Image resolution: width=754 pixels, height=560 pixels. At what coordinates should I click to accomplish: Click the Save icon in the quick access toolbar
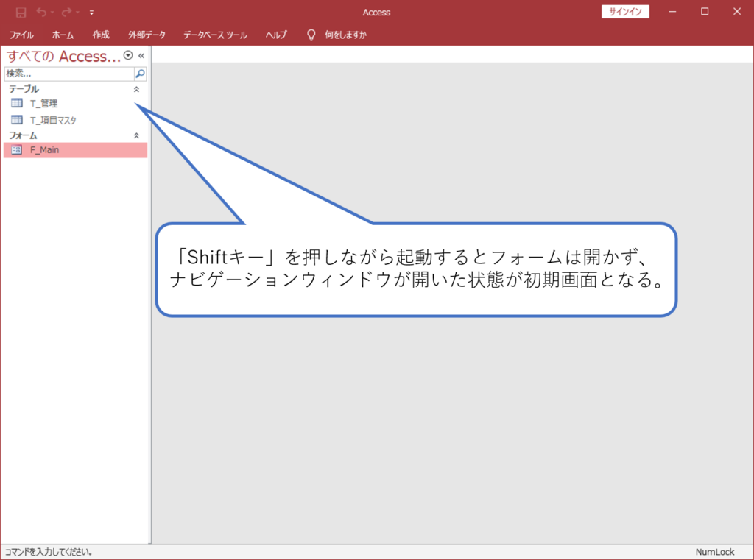coord(21,13)
